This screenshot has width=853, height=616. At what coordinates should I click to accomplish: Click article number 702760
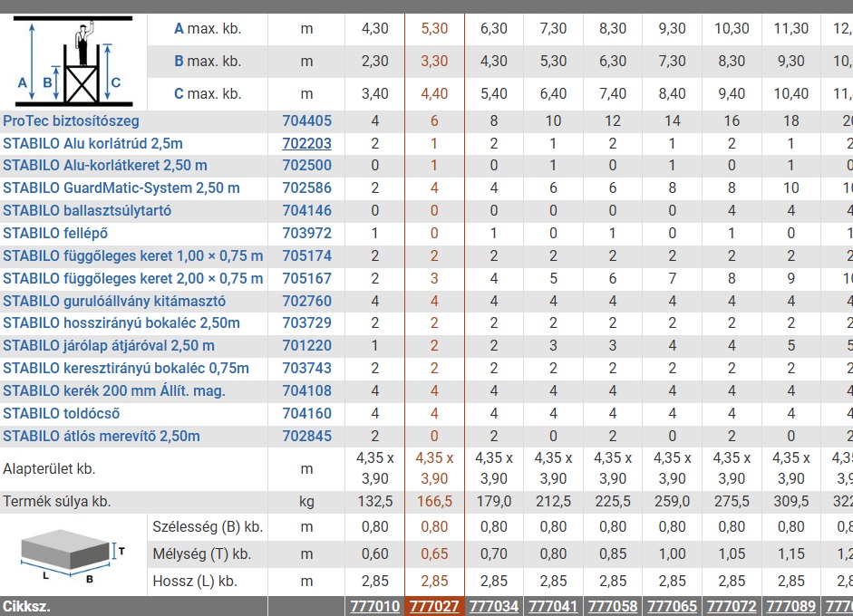pyautogui.click(x=306, y=301)
